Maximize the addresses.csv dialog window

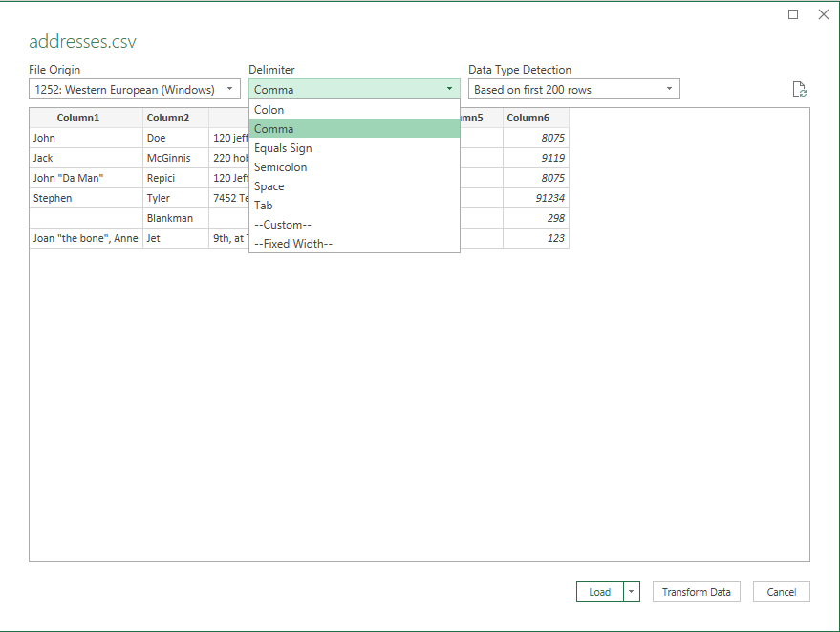click(x=793, y=14)
